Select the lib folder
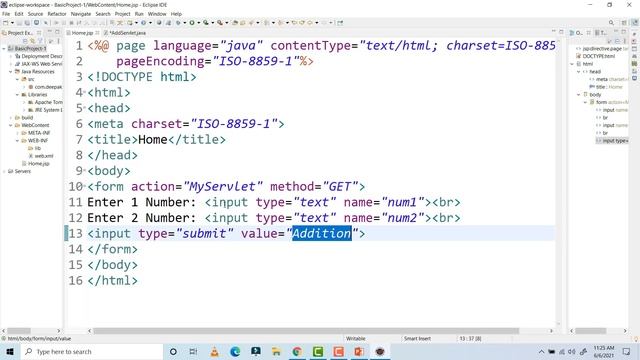 34,149
